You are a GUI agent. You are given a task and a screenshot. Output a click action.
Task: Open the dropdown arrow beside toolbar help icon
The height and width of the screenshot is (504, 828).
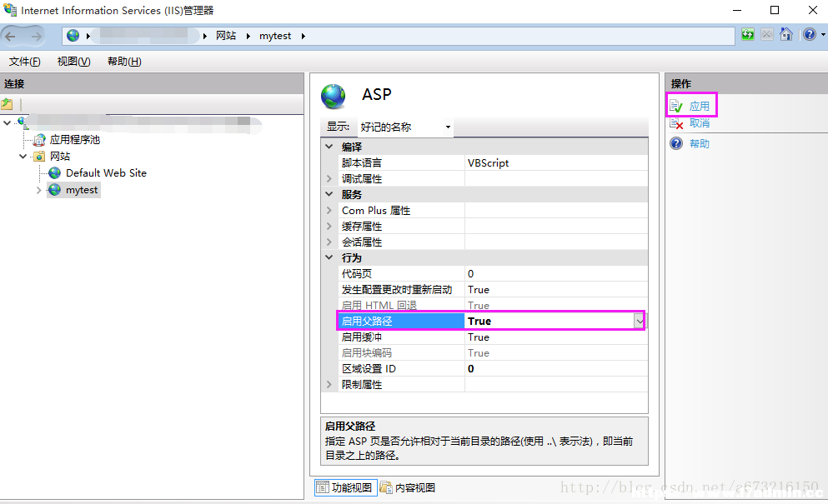coord(823,35)
